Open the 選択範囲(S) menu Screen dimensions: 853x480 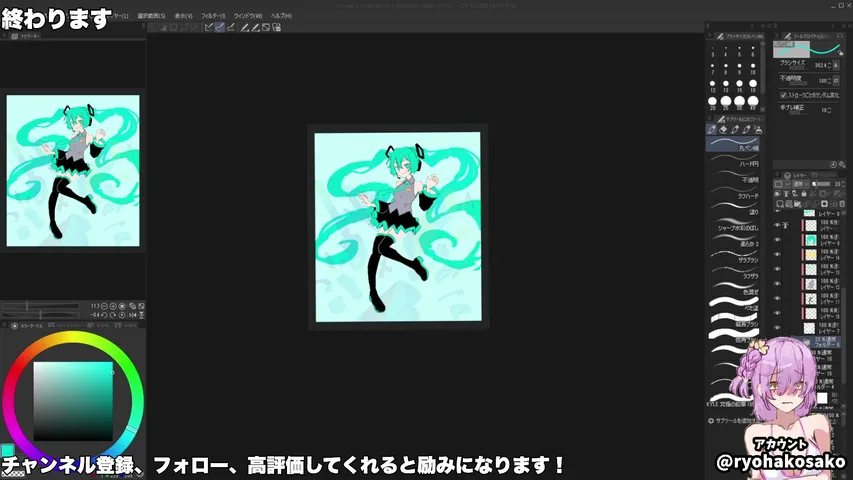151,16
